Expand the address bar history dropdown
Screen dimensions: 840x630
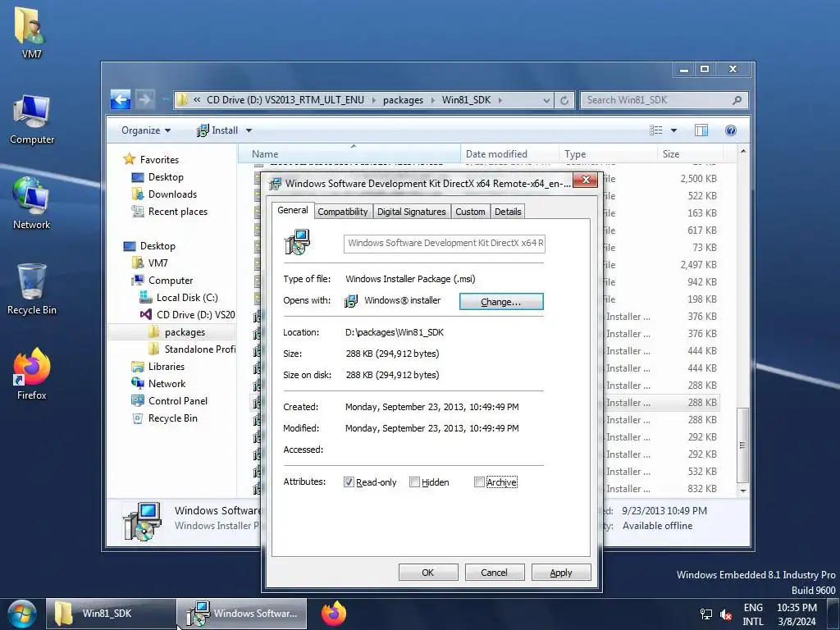click(x=546, y=100)
